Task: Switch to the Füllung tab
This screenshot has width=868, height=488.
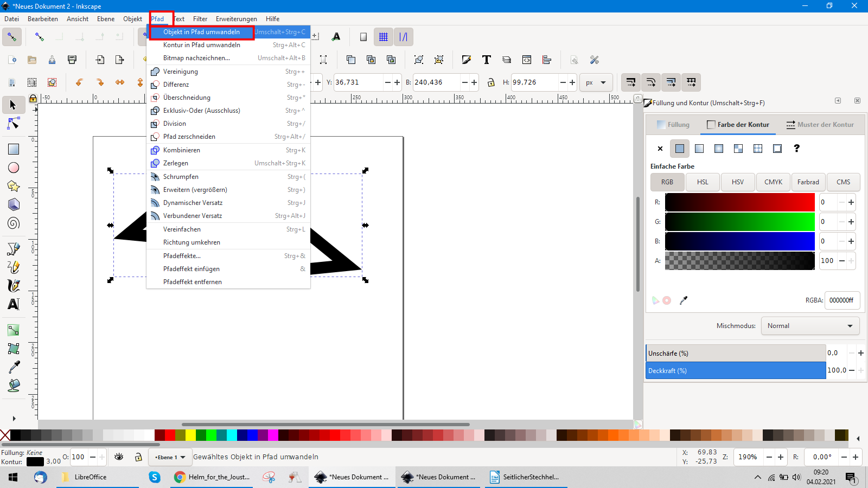Action: (673, 125)
